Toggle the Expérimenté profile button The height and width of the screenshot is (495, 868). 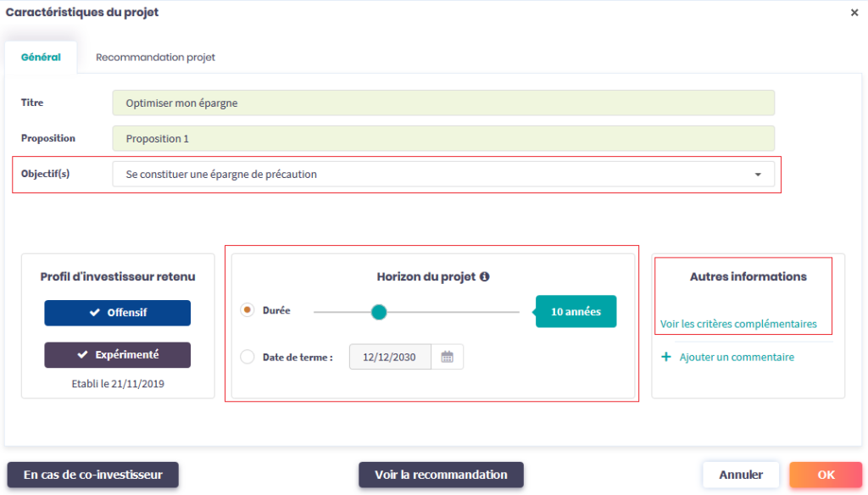tap(118, 355)
